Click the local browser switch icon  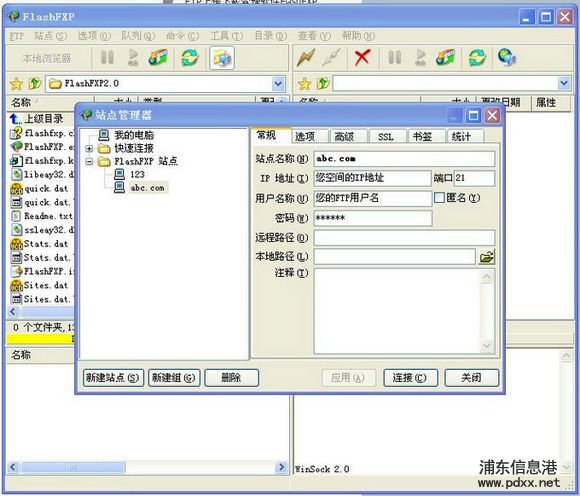[222, 58]
